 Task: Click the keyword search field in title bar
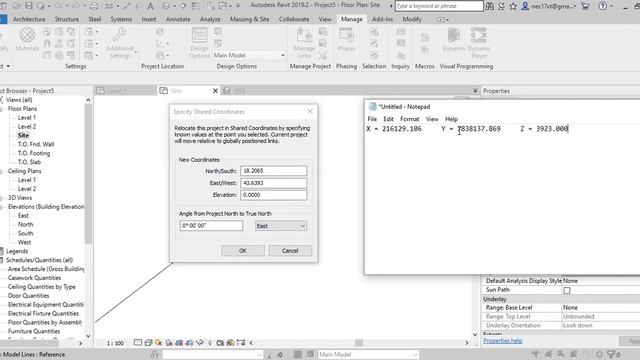[x=439, y=6]
